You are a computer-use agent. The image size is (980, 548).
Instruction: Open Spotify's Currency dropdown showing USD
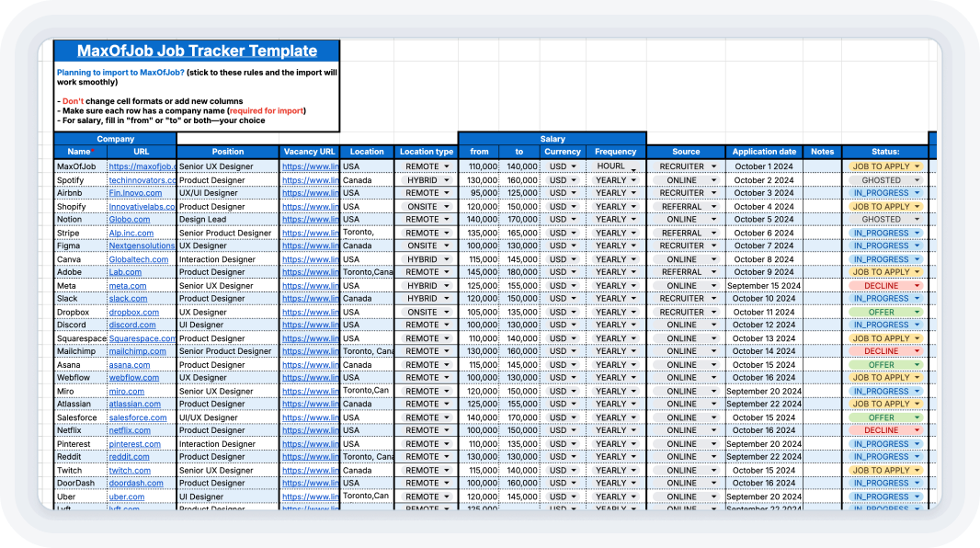click(x=562, y=179)
